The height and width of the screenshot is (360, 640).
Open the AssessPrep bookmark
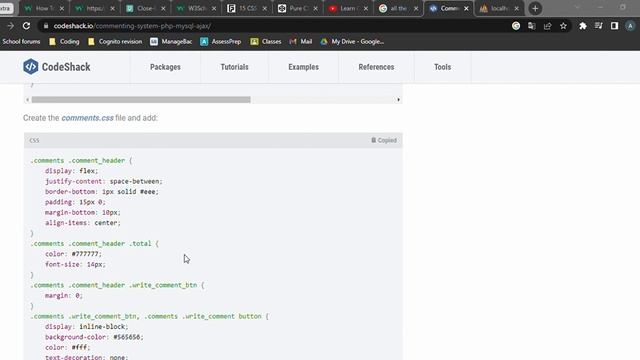pos(220,41)
